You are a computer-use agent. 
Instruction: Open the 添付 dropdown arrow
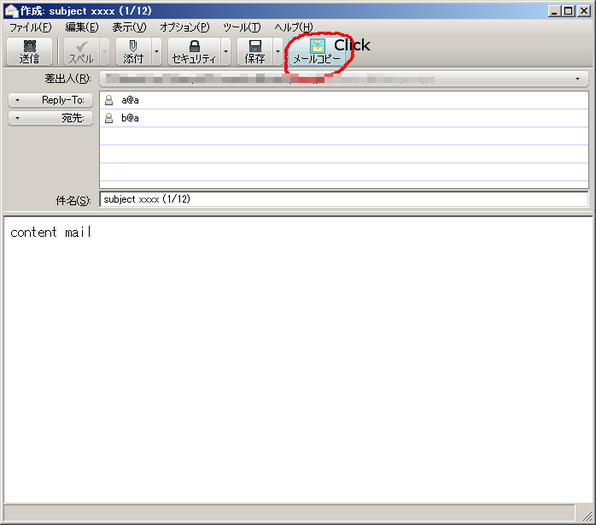pyautogui.click(x=156, y=51)
